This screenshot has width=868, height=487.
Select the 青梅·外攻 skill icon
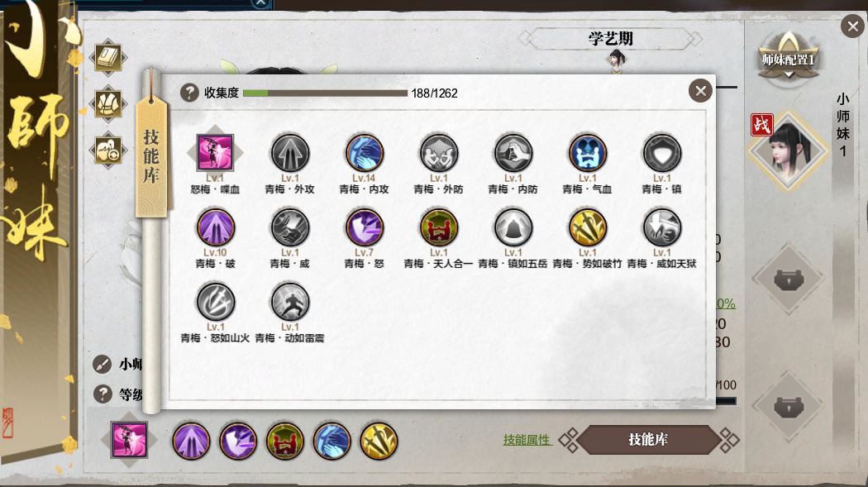click(x=290, y=153)
